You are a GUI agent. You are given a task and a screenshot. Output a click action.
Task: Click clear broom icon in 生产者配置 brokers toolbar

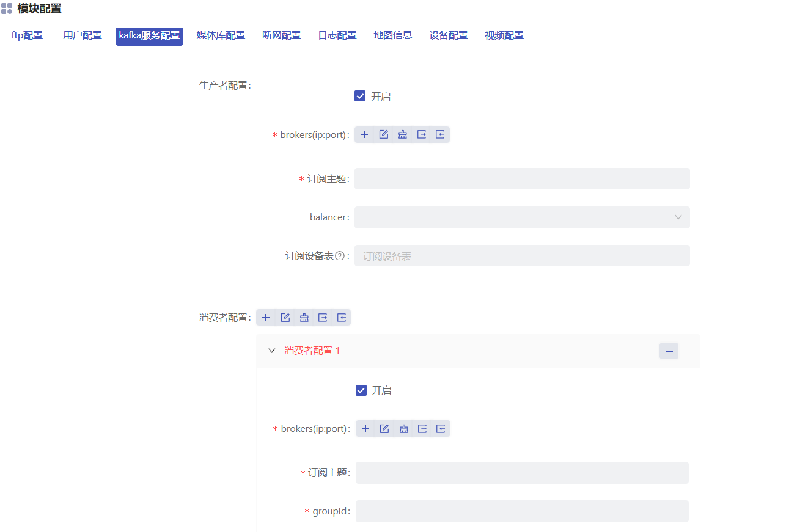point(403,134)
